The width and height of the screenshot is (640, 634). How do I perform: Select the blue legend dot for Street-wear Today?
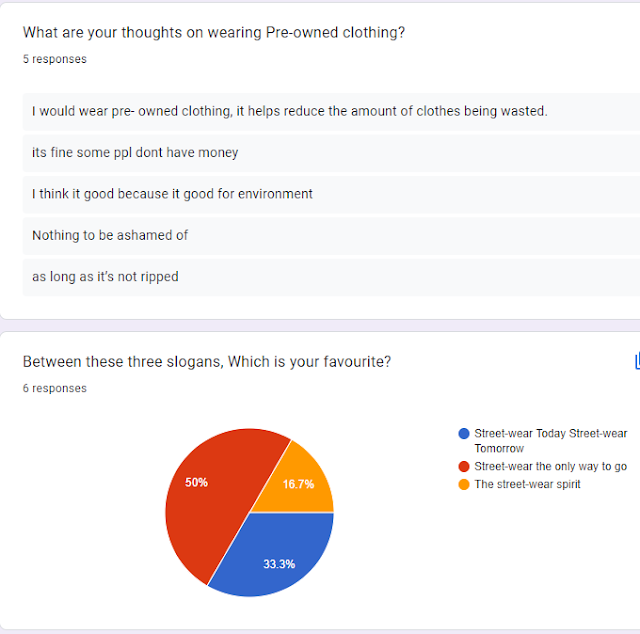(x=464, y=434)
